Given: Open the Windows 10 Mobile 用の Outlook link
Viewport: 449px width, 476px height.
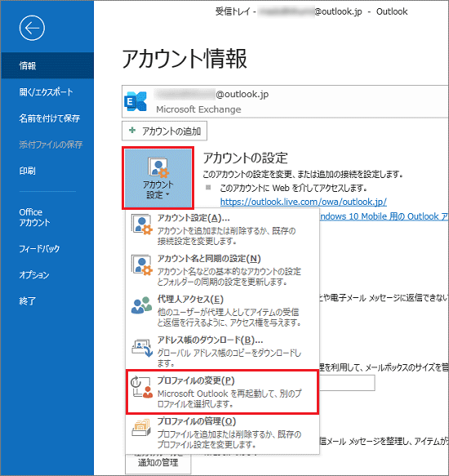Looking at the screenshot, I should click(x=384, y=216).
